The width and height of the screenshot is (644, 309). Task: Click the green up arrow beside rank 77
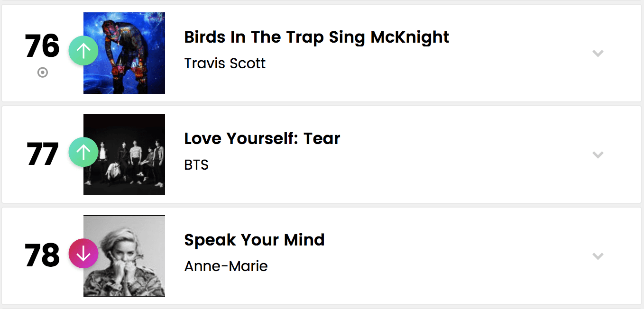click(x=83, y=152)
